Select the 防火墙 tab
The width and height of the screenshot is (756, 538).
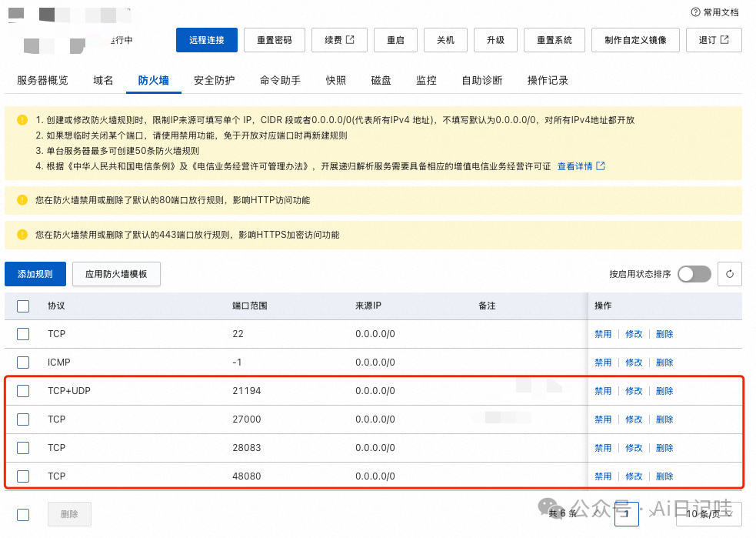153,81
